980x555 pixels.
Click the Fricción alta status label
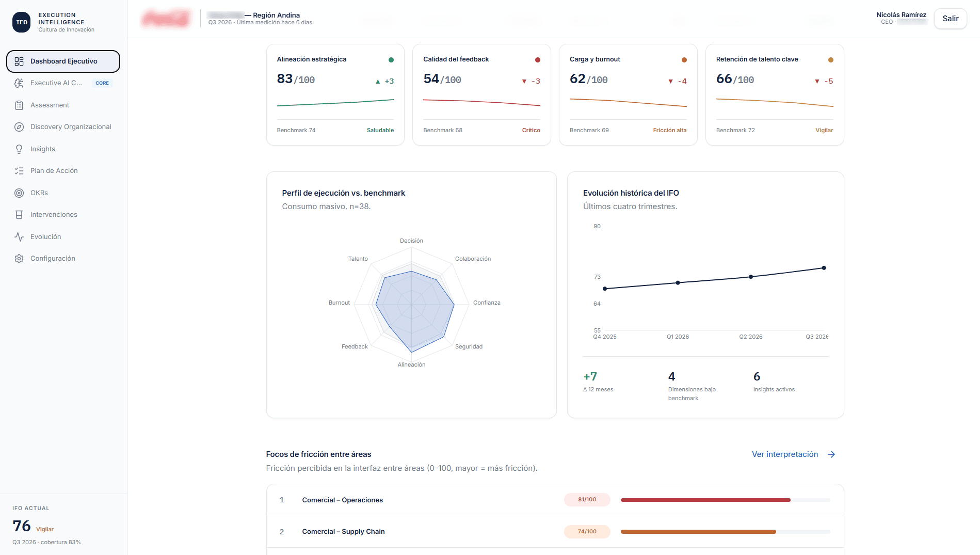click(x=670, y=131)
